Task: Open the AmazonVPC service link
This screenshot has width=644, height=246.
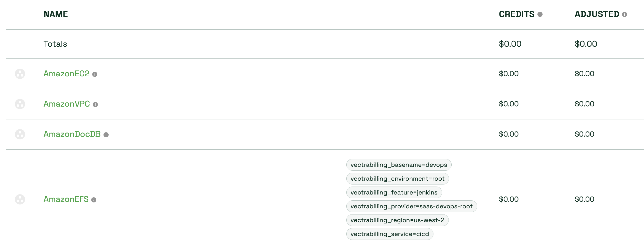Action: click(x=67, y=104)
